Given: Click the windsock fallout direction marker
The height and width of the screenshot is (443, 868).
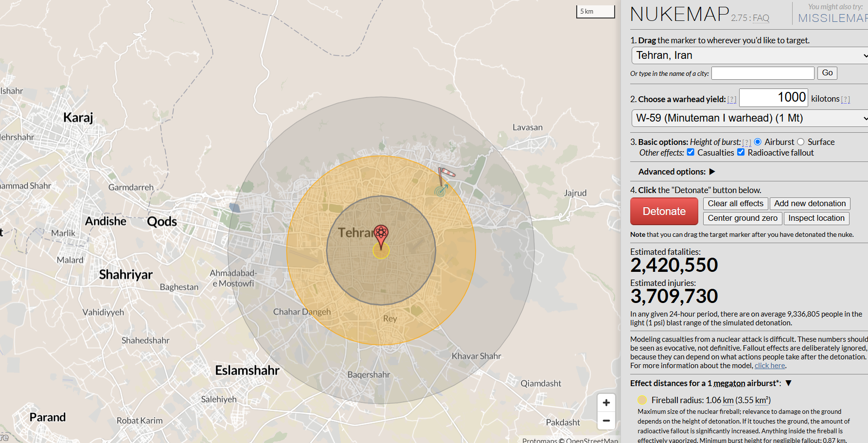Looking at the screenshot, I should pyautogui.click(x=444, y=182).
